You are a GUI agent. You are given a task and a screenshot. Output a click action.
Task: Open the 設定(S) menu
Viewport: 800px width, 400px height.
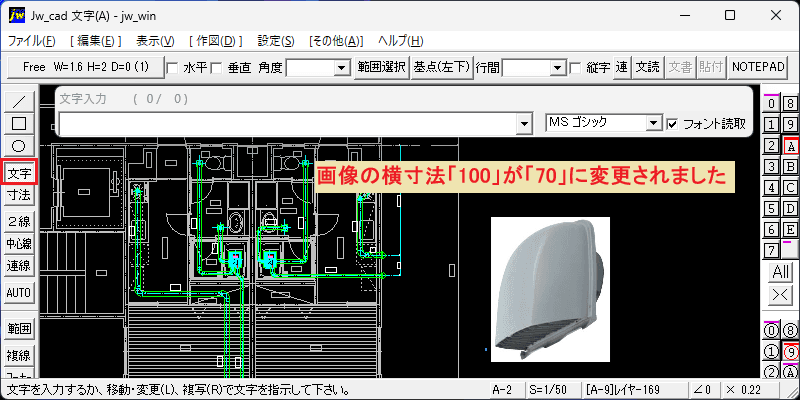pos(276,41)
